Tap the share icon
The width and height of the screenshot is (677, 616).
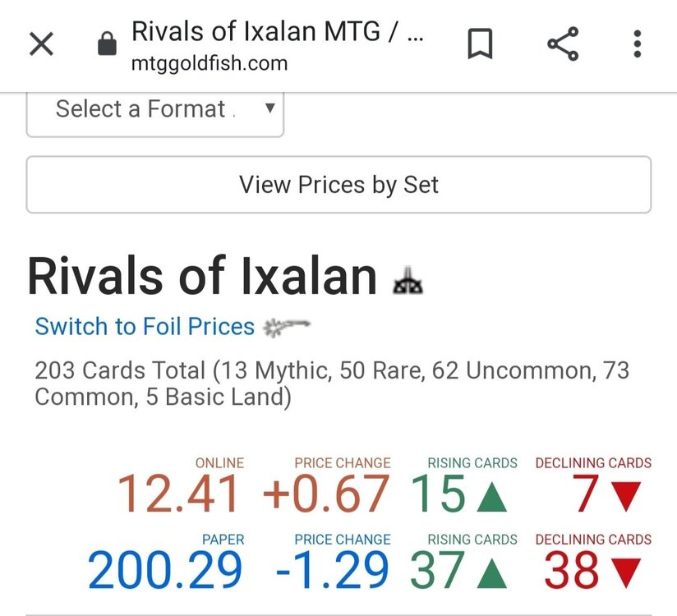click(563, 44)
